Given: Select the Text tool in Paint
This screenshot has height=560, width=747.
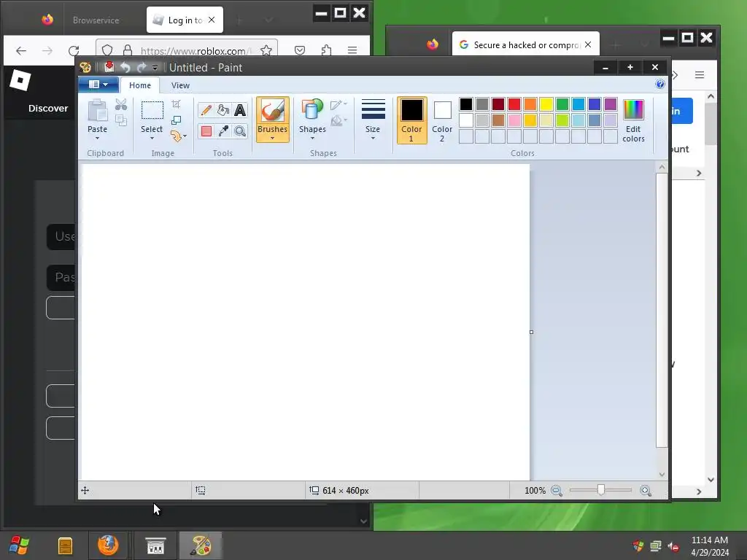Looking at the screenshot, I should [x=240, y=111].
